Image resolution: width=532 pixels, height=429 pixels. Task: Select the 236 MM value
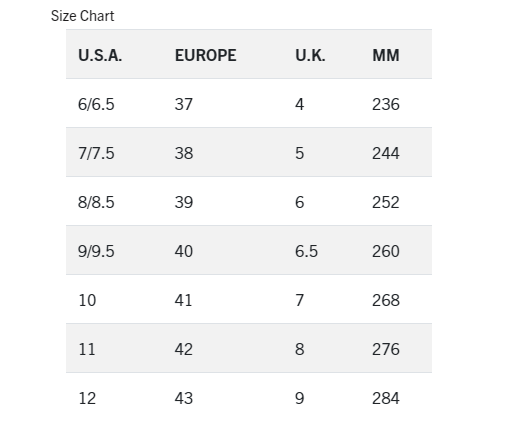click(x=386, y=104)
